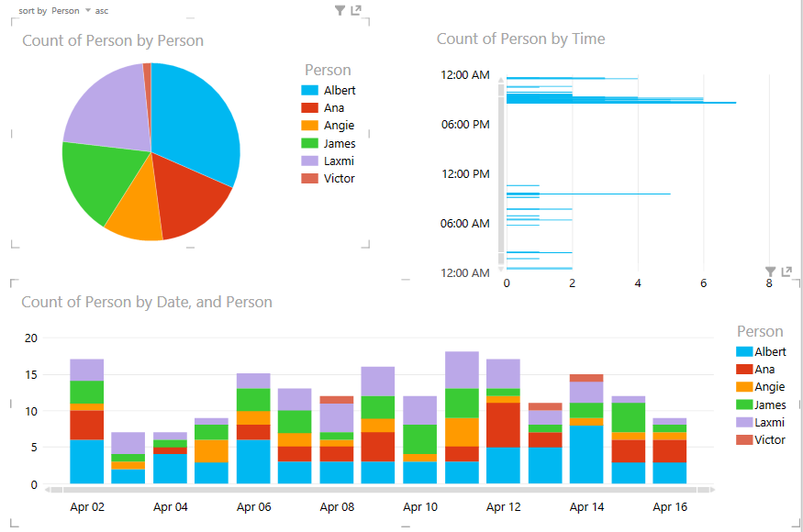Select Laxmi in the bottom chart legend
803x532 pixels.
tap(770, 422)
